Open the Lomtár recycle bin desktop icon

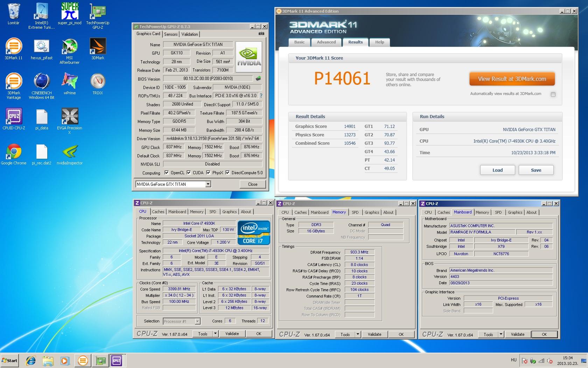pyautogui.click(x=14, y=14)
